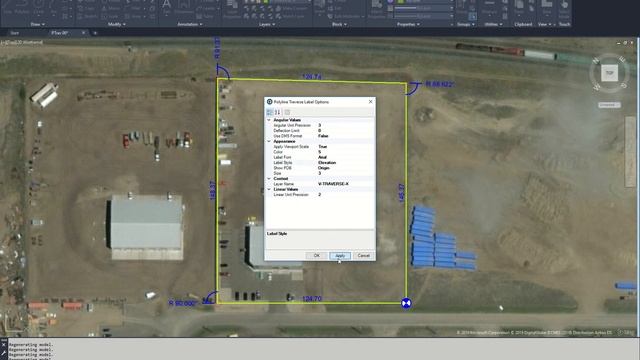Click the POB marker at the parcel corner
Screen dimensions: 640x360
click(406, 303)
